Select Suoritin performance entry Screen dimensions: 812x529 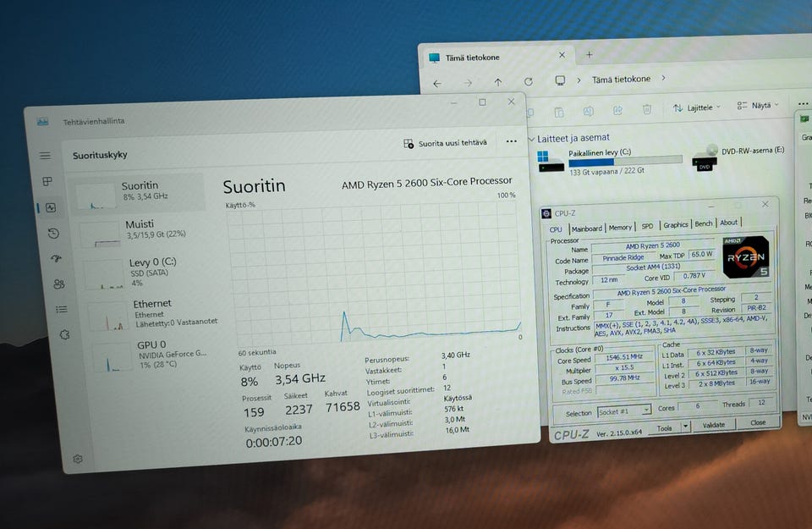[x=138, y=193]
